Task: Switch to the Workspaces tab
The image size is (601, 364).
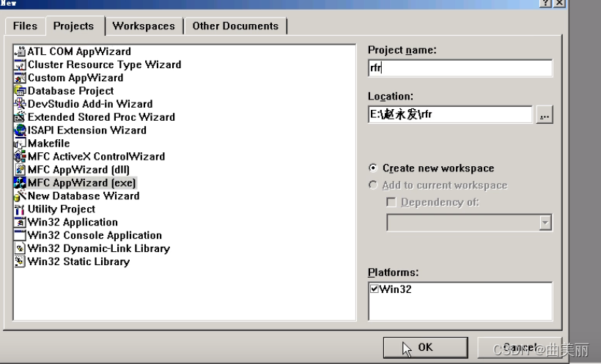Action: coord(144,26)
